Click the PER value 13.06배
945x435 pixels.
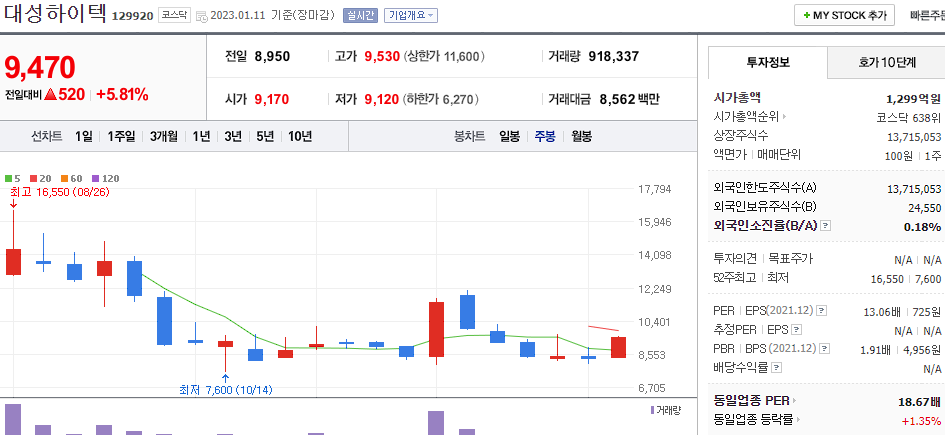882,312
